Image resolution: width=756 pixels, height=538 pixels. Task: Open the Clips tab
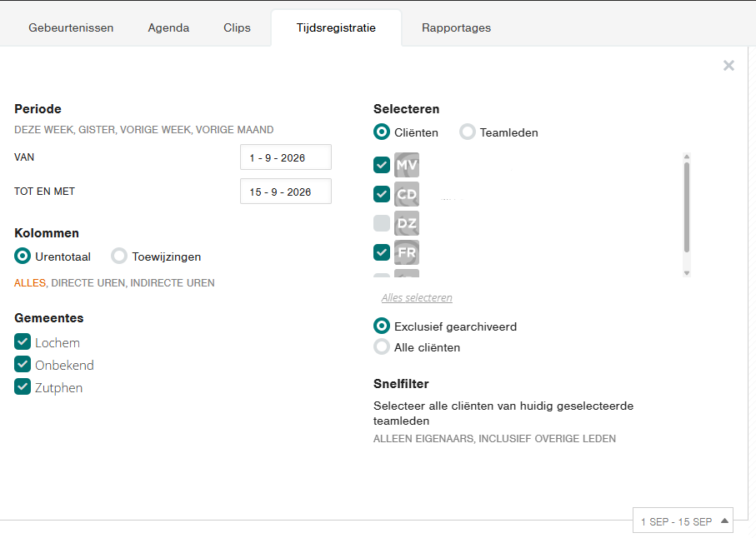(237, 28)
